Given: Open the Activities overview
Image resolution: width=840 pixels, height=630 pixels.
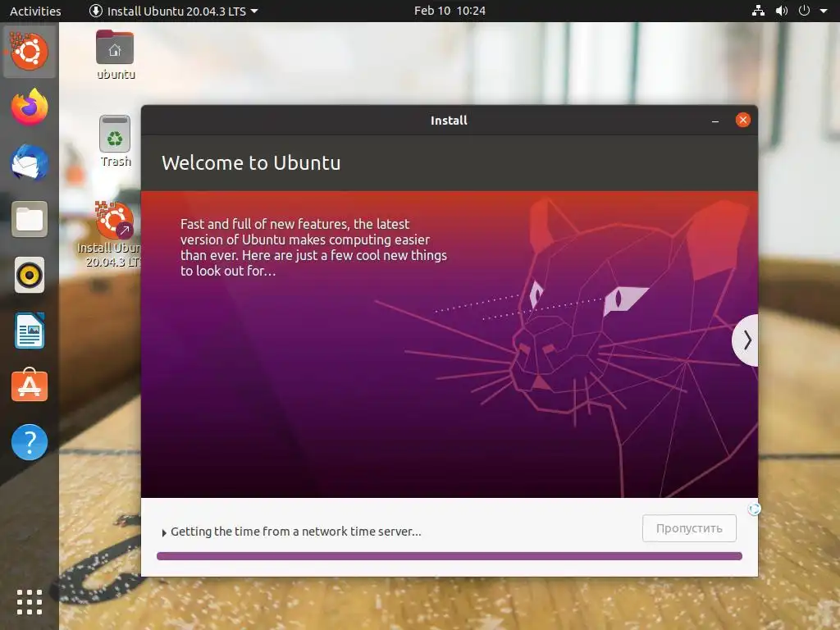Looking at the screenshot, I should coord(35,11).
